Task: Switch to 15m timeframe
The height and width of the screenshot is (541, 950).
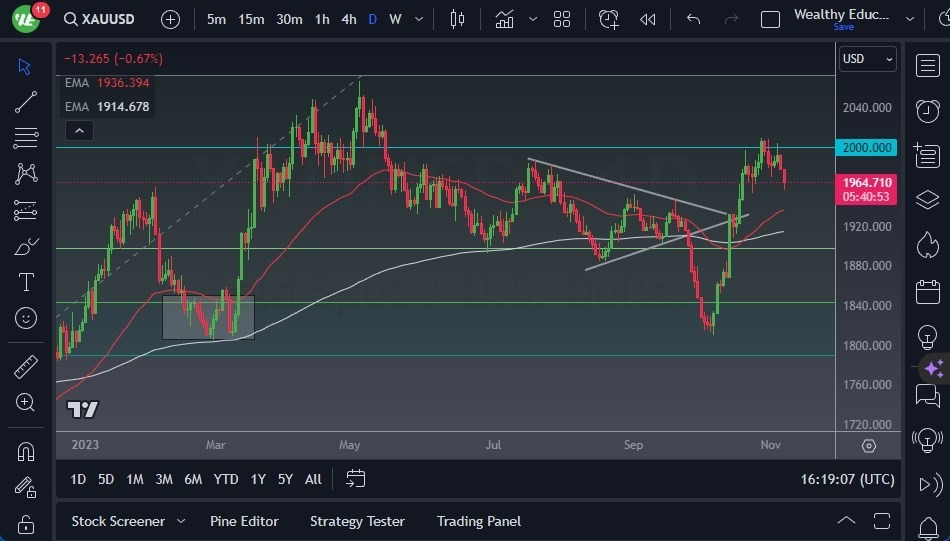Action: (251, 19)
